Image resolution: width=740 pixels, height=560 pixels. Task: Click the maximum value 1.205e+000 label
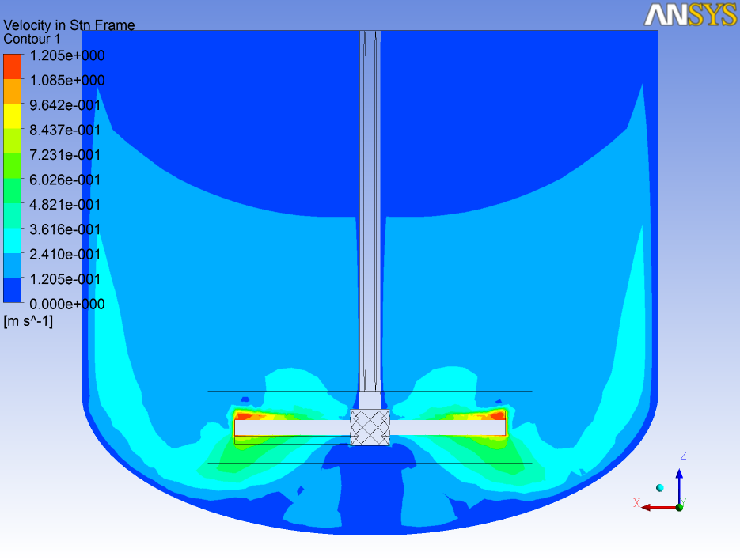(66, 55)
